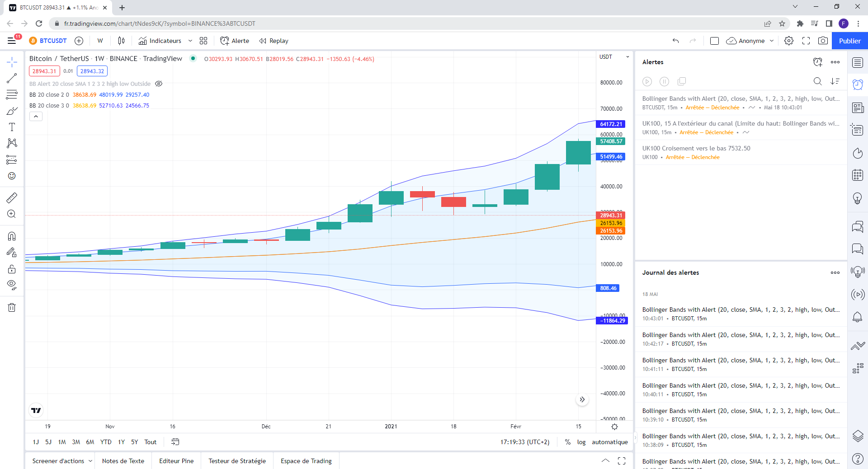Select the crosshair cursor tool
The width and height of the screenshot is (868, 469).
point(12,62)
